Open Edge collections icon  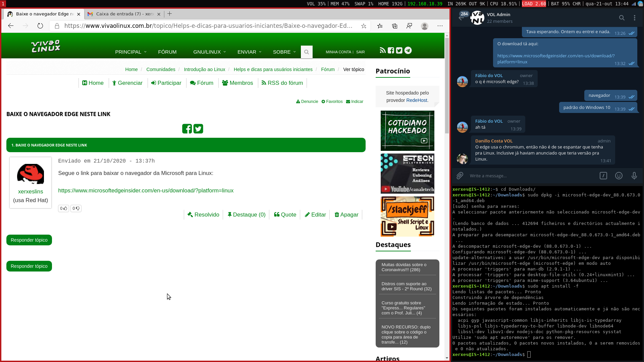point(395,26)
